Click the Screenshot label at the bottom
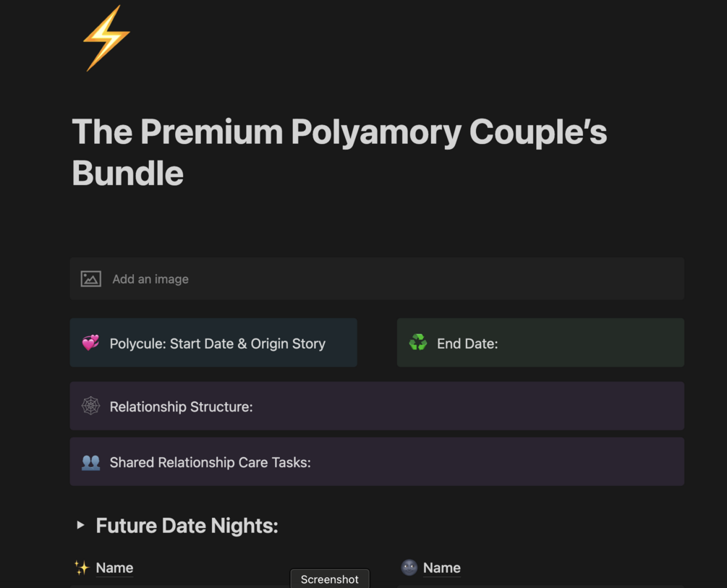 tap(329, 579)
